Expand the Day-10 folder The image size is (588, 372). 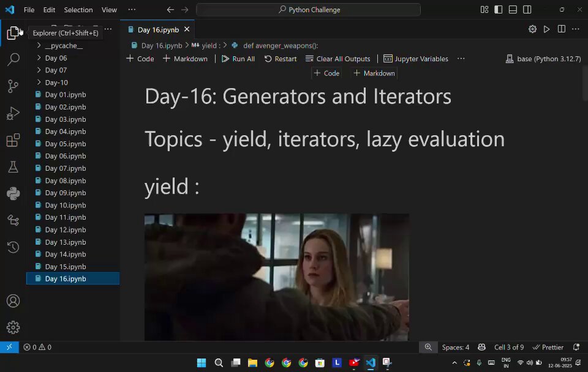[x=56, y=83]
